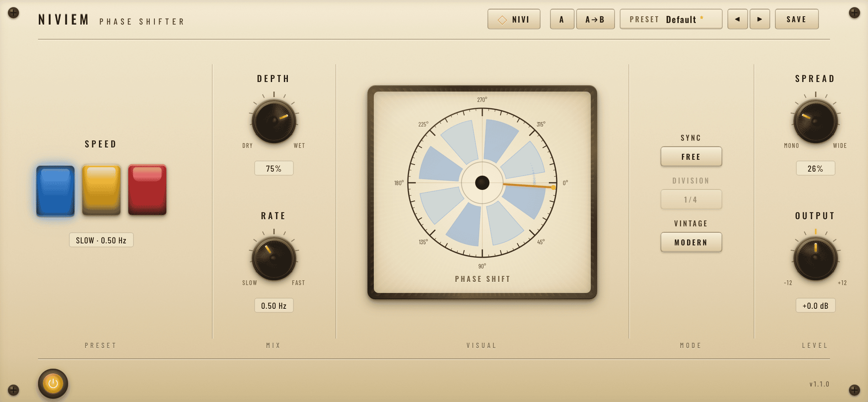The image size is (868, 402).
Task: Click the DEPTH knob
Action: pyautogui.click(x=274, y=121)
